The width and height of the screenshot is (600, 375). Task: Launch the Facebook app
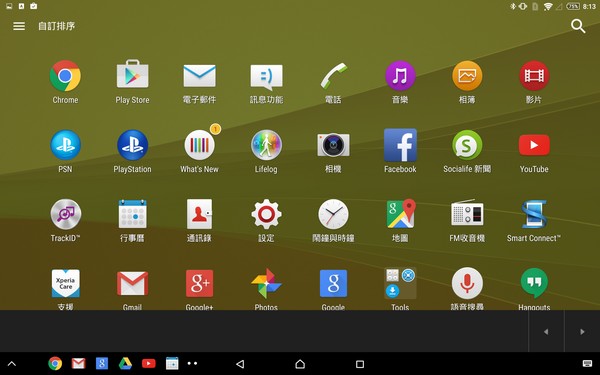tap(400, 145)
